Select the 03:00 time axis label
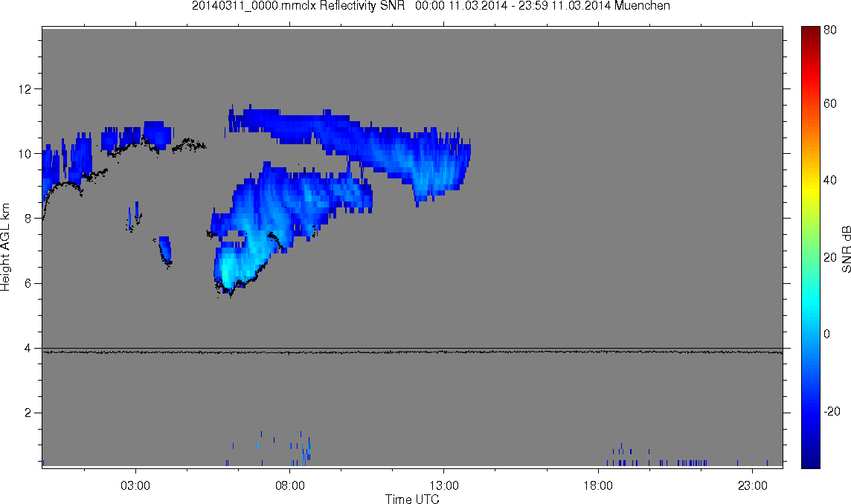Image resolution: width=851 pixels, height=504 pixels. click(x=135, y=485)
